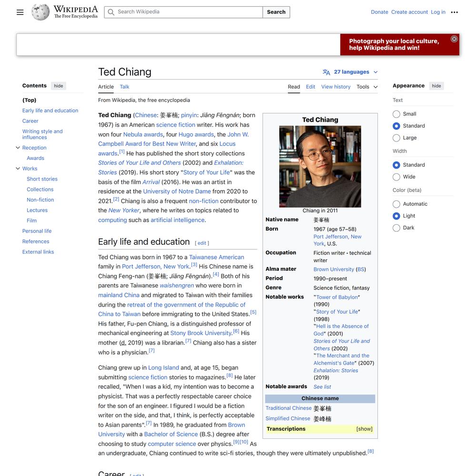Open the Traditional Chinese link
Viewport: 476px width, 476px height.
pos(288,408)
